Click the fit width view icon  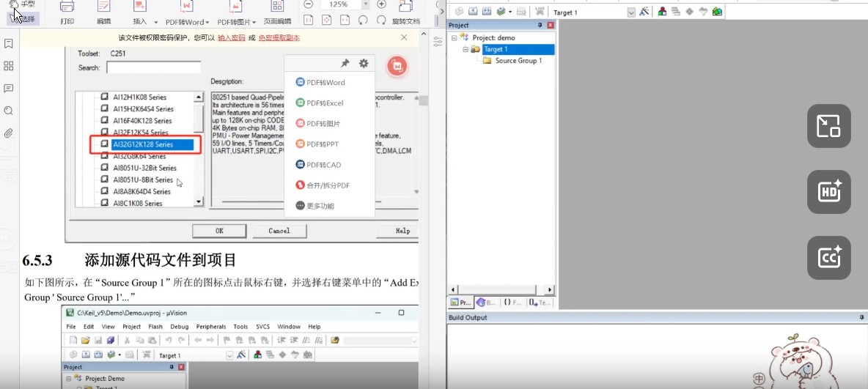[x=345, y=21]
